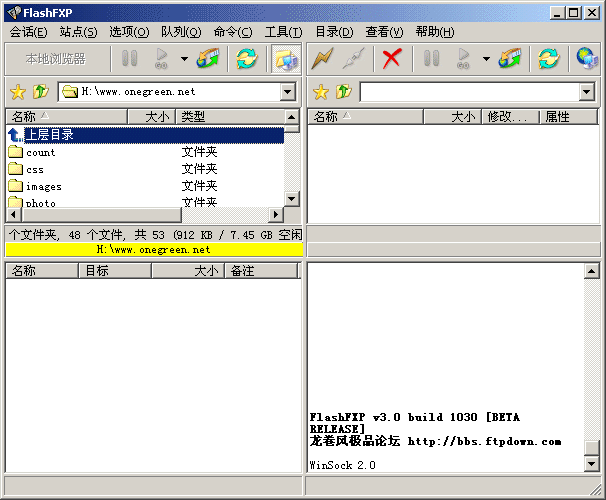
Task: Open the 查看(V) menu
Action: click(x=384, y=32)
